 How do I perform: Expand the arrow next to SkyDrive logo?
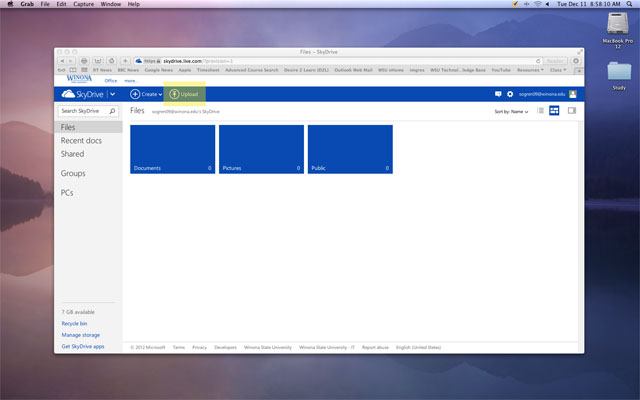point(113,94)
